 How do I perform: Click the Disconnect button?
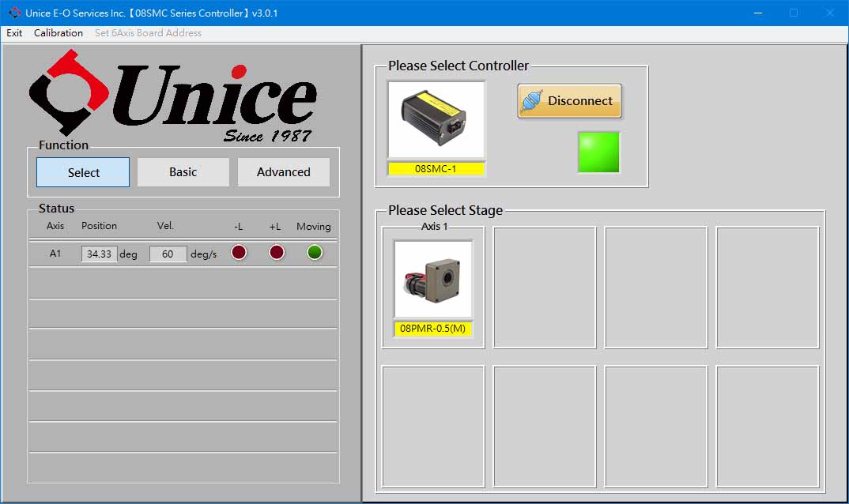pyautogui.click(x=569, y=100)
